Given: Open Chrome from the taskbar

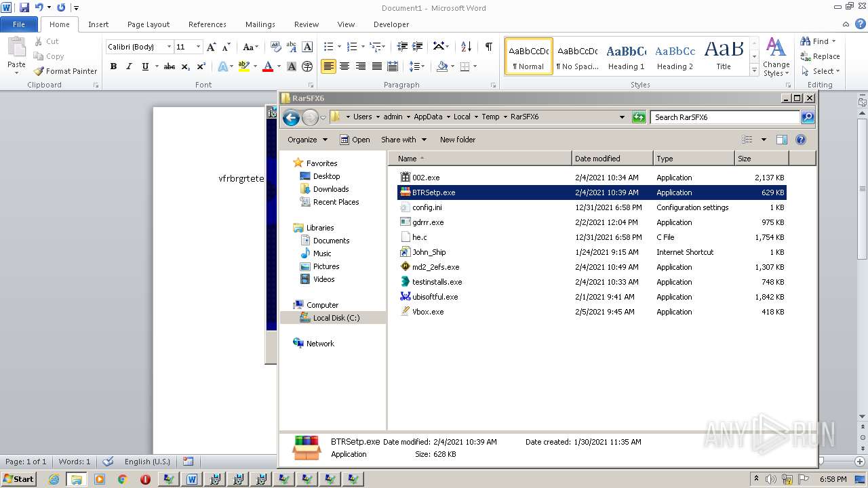Looking at the screenshot, I should [x=123, y=479].
